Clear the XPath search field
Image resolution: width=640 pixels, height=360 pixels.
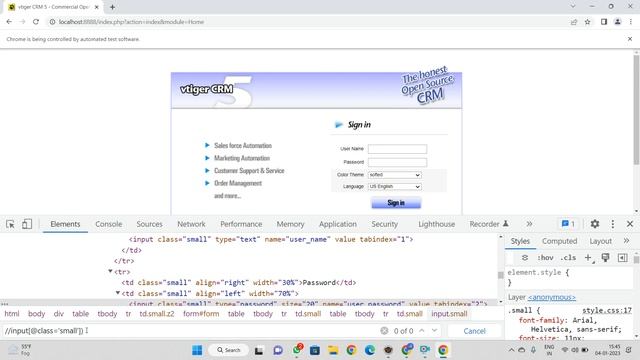384,331
